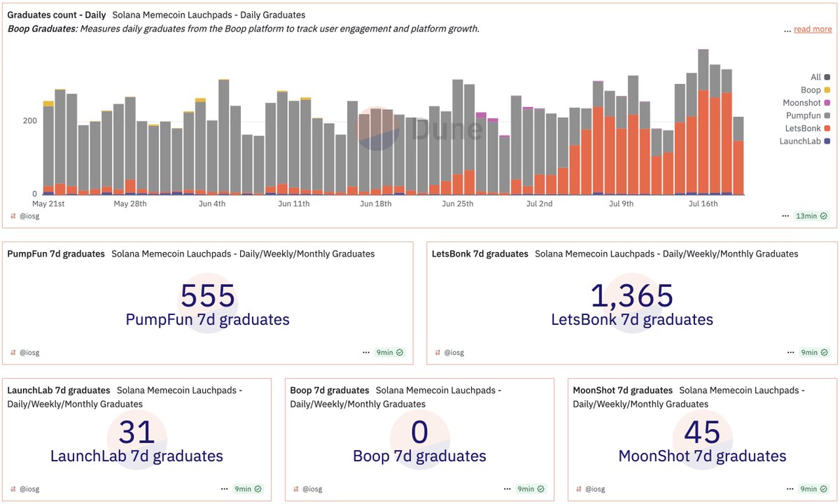Click the 'PumpFun 7d graduates' counter caption
840x504 pixels.
tap(208, 320)
